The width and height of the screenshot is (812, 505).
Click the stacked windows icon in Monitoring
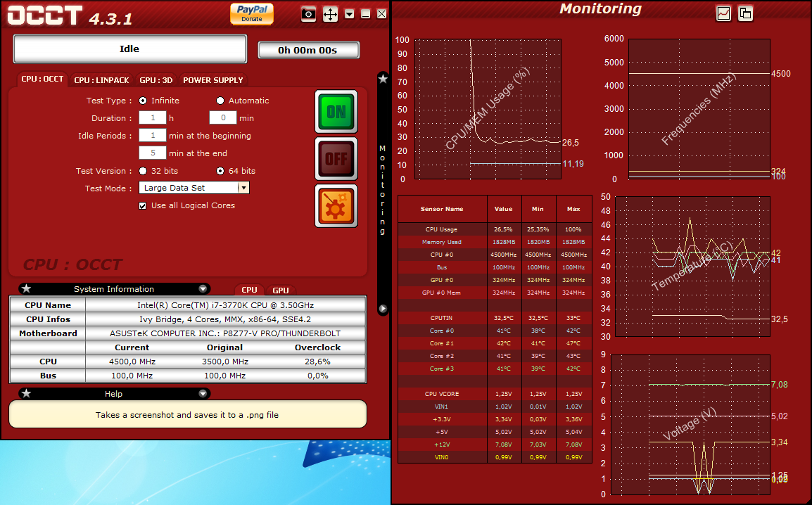pos(745,13)
